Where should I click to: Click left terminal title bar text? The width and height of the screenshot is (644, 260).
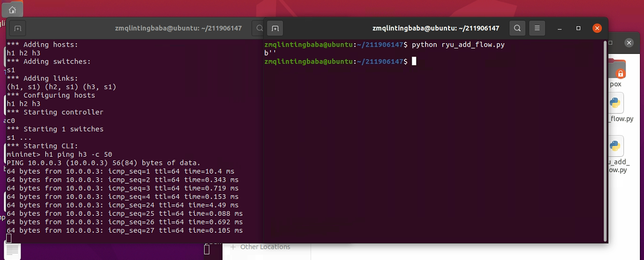click(x=178, y=28)
